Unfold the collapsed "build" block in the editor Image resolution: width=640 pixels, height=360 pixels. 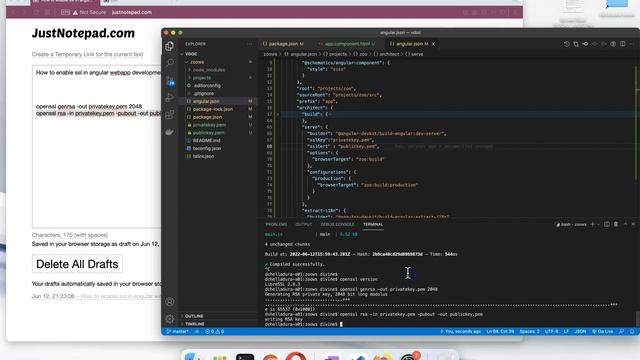(x=278, y=114)
